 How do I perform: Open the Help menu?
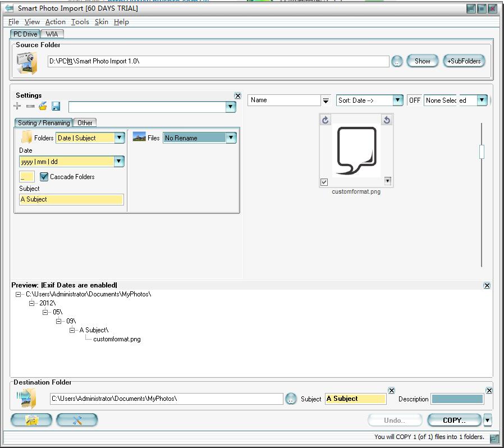click(121, 22)
